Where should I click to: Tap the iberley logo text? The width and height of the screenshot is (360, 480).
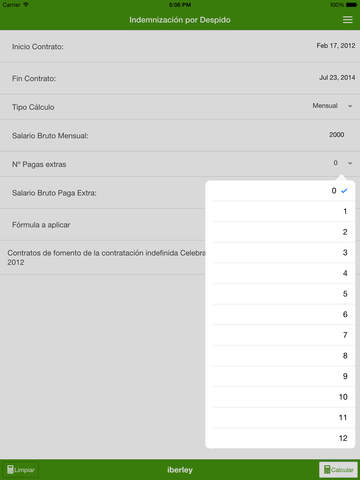tap(180, 470)
